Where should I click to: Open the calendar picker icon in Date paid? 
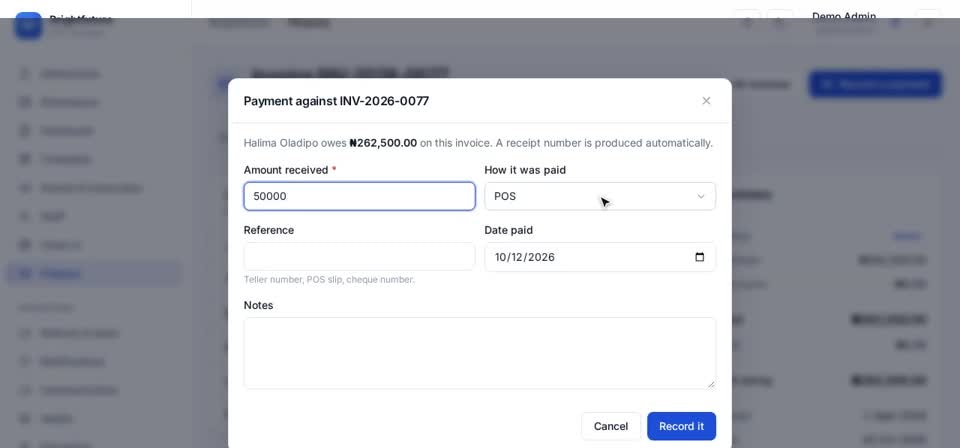(x=700, y=257)
